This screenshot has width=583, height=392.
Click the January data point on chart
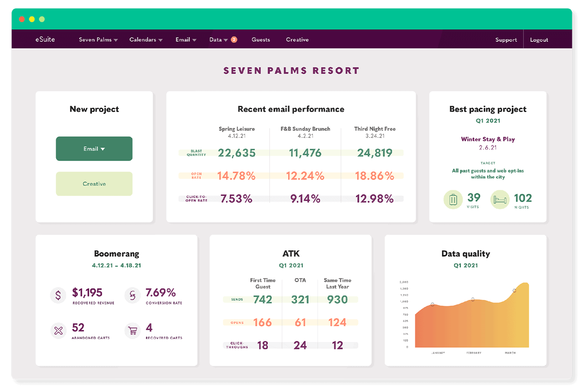tap(433, 305)
